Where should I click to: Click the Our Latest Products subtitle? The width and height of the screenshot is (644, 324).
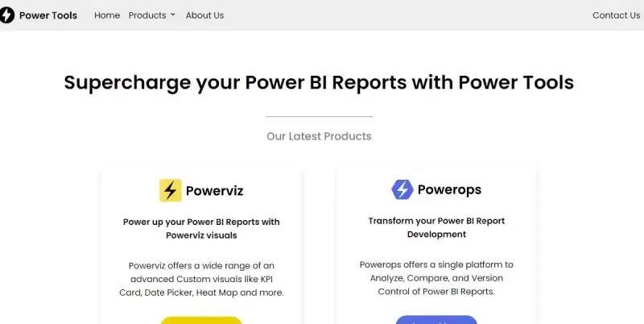(x=319, y=136)
